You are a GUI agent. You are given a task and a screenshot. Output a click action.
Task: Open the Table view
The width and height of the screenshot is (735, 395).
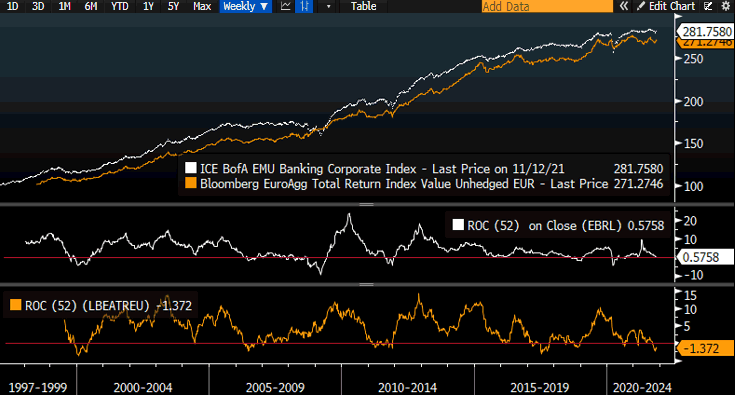364,6
